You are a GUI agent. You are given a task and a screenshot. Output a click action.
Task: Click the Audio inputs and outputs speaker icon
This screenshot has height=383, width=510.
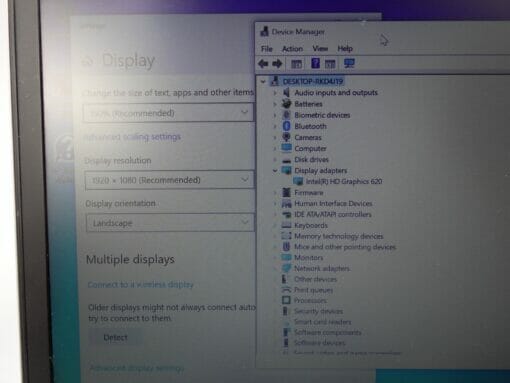tap(286, 92)
